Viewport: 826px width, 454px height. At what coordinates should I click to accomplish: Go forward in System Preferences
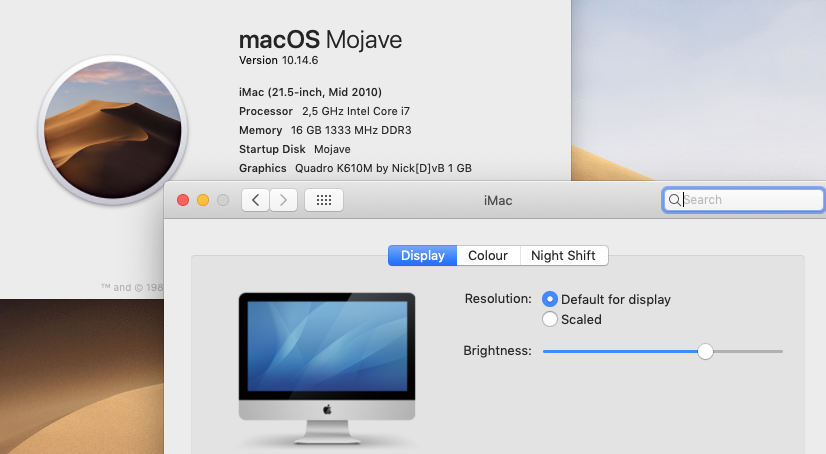tap(283, 200)
